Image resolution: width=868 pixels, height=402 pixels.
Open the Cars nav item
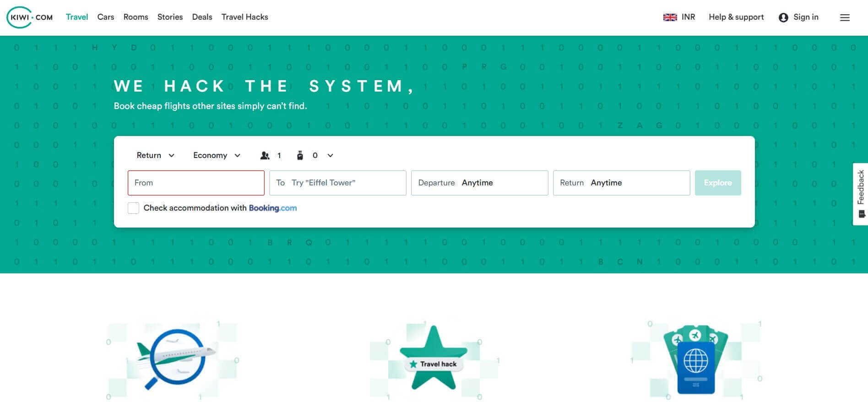pos(106,17)
